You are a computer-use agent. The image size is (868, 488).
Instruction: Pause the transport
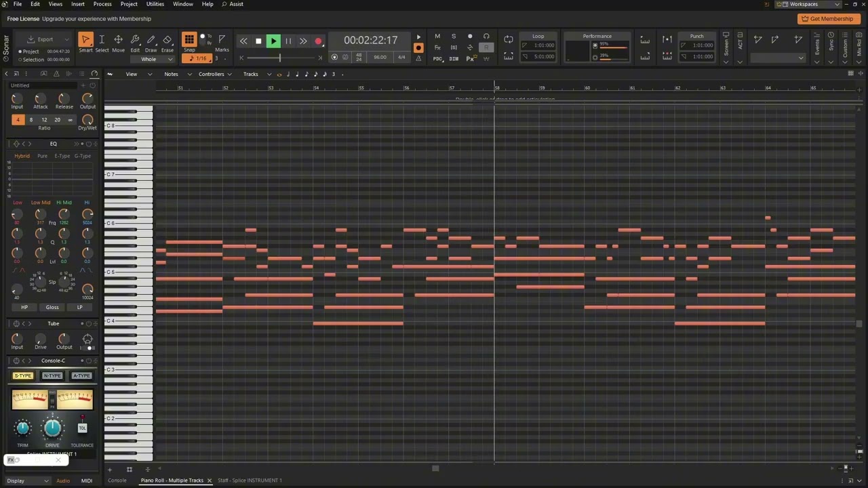pyautogui.click(x=288, y=41)
